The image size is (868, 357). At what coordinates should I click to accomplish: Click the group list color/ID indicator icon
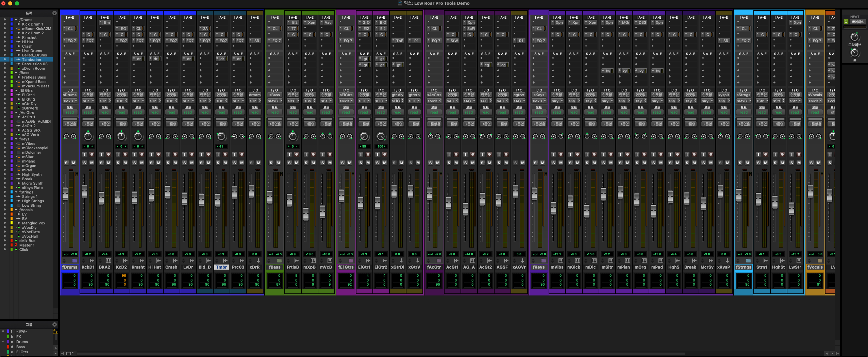pos(55,331)
